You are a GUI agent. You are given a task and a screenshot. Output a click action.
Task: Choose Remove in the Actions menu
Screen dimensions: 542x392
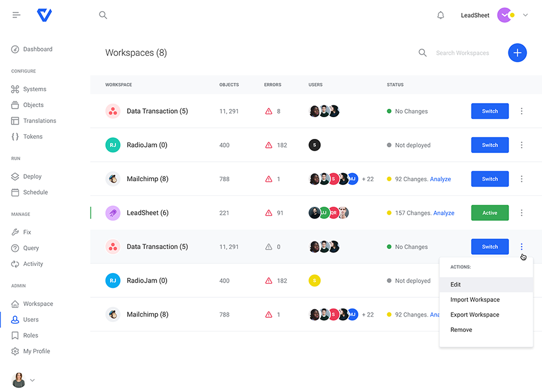click(461, 330)
